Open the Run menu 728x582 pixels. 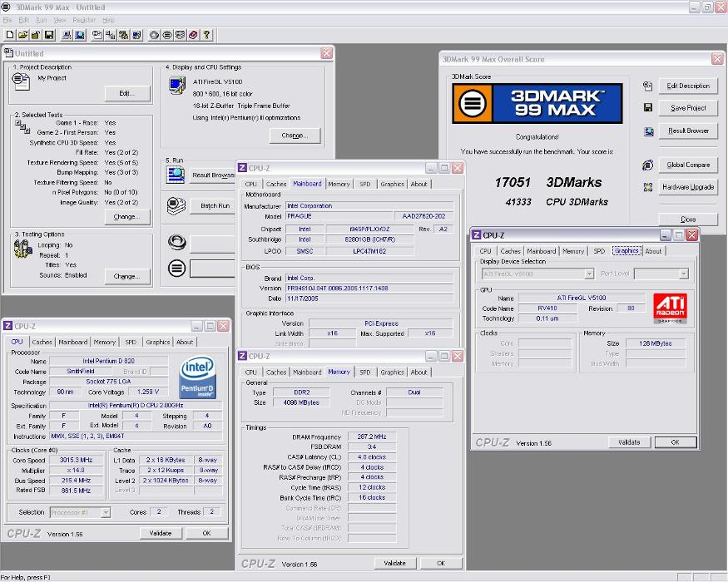click(42, 21)
